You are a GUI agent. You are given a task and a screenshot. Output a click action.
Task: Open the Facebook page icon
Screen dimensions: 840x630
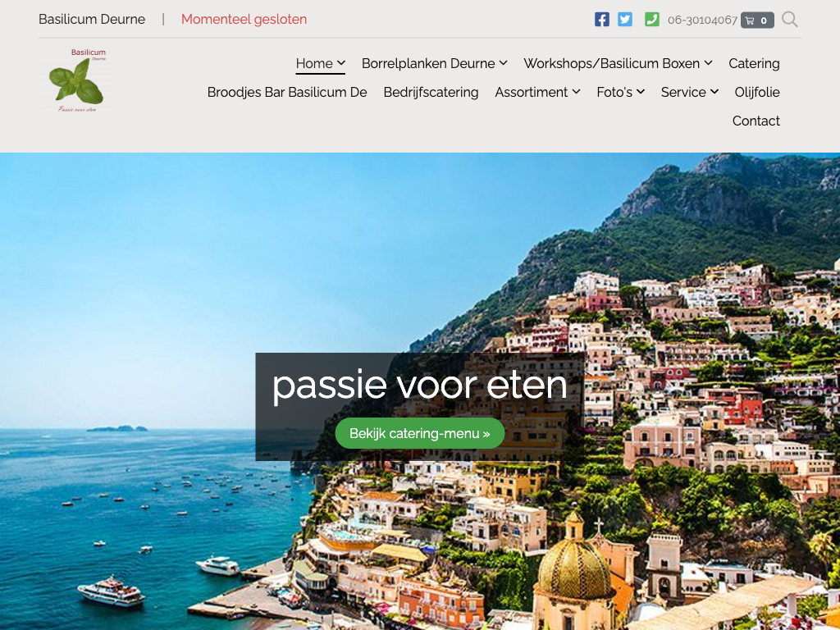(601, 20)
